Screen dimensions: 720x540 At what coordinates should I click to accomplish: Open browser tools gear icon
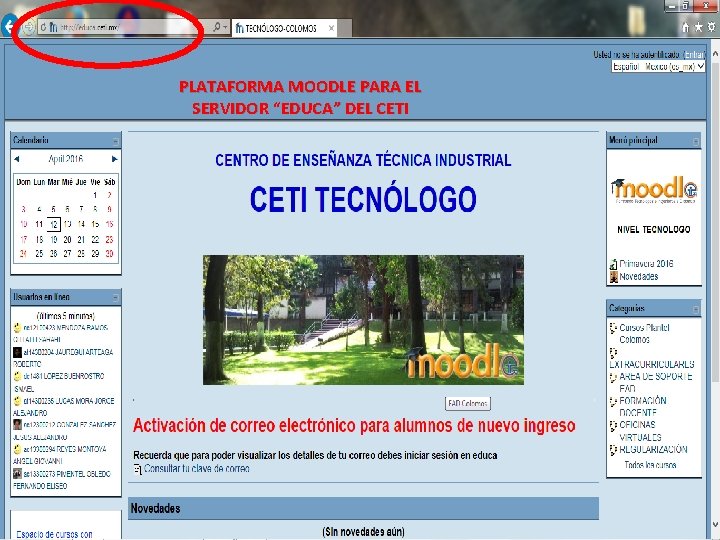(x=711, y=28)
